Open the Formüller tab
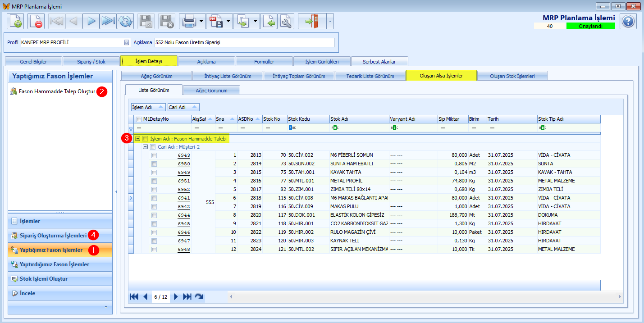The height and width of the screenshot is (323, 644). [x=264, y=61]
